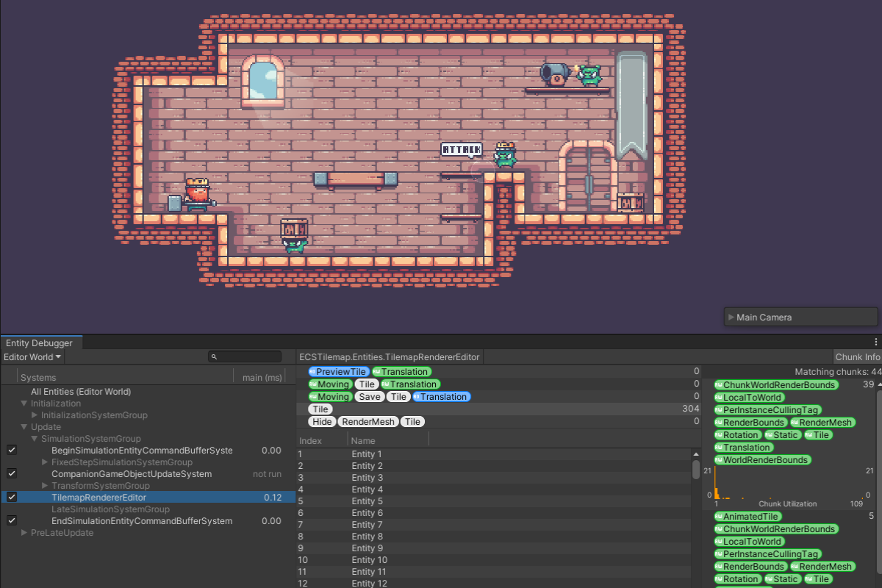Expand the Main Camera overlay
This screenshot has width=882, height=588.
(731, 318)
